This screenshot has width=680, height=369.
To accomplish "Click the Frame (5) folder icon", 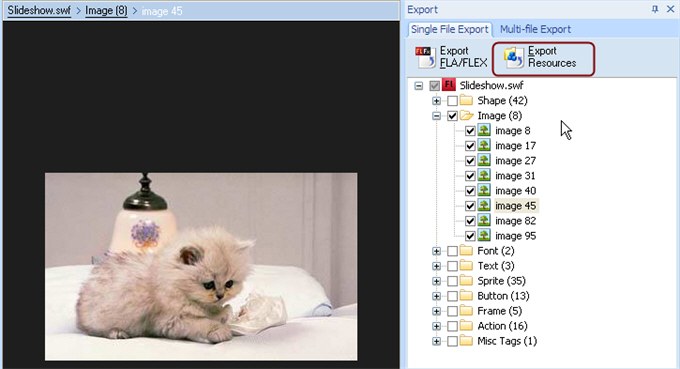I will [x=466, y=311].
